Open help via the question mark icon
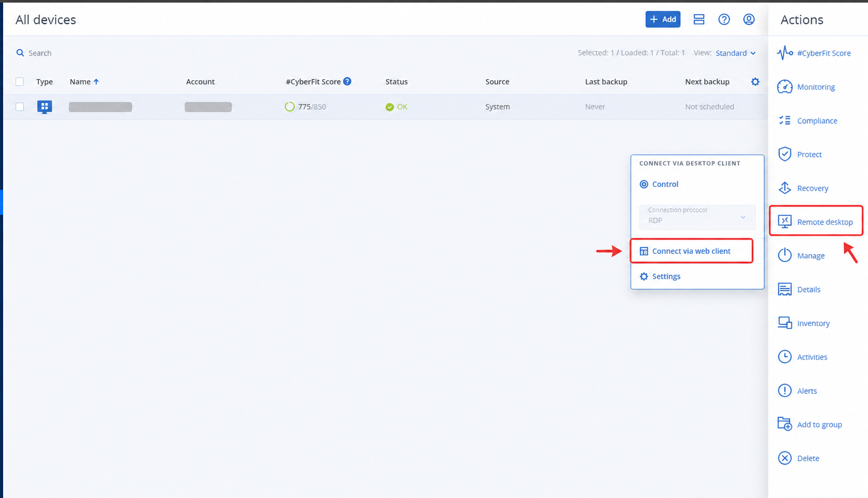 pos(724,19)
